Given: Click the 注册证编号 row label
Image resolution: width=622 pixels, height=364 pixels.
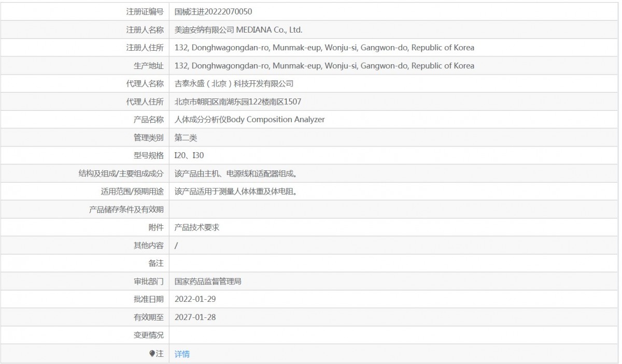Looking at the screenshot, I should [145, 11].
